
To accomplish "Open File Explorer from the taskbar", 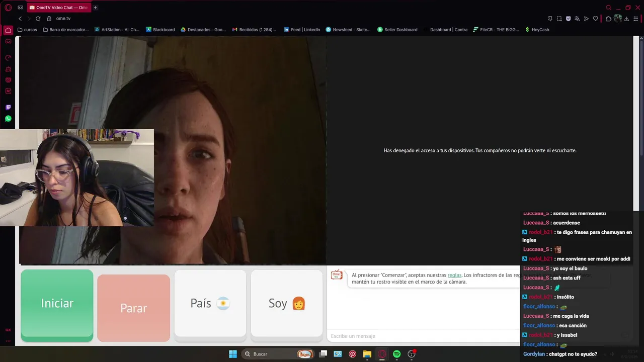I will click(x=367, y=354).
